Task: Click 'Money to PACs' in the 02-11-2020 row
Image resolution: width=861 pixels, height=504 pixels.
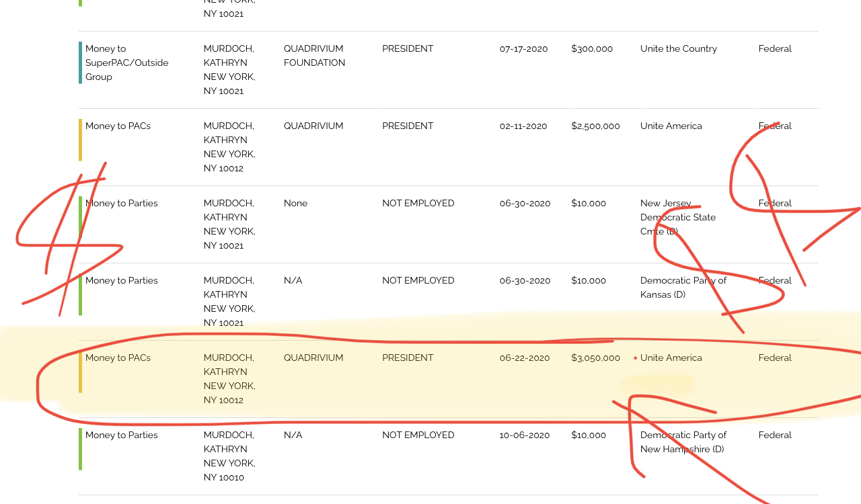Action: pos(118,126)
